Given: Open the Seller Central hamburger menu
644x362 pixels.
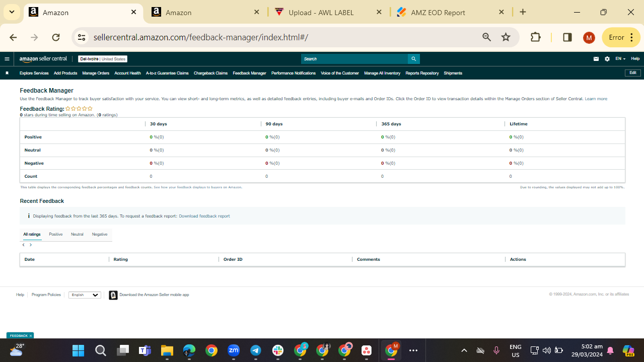Looking at the screenshot, I should tap(7, 59).
